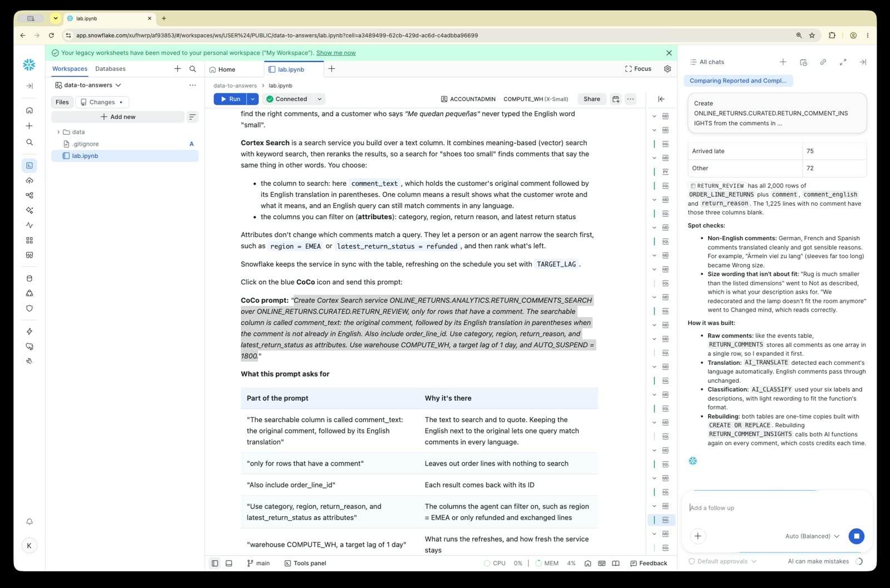
Task: Expand the left navigation sidebar arrow
Action: (29, 86)
